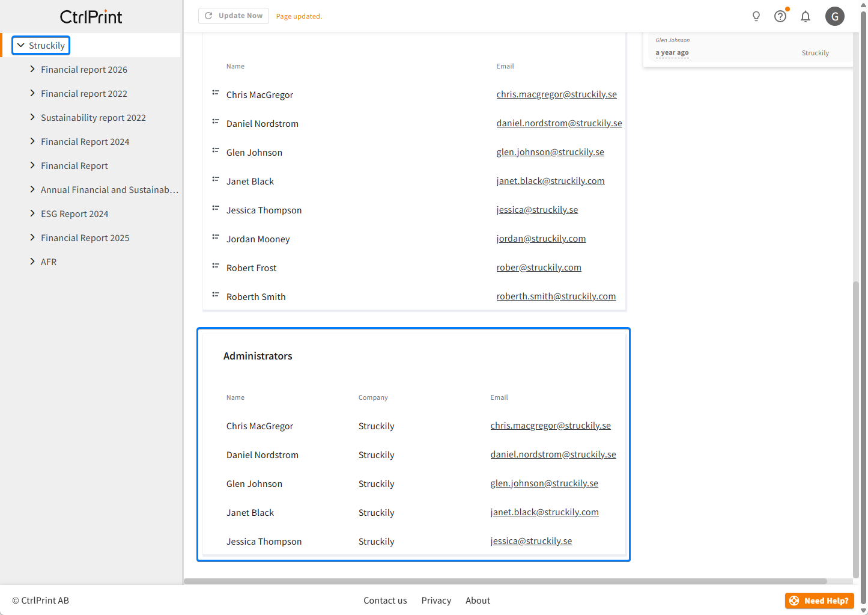Screen dimensions: 868x615
Task: Click the list icon beside Chris MacGregor
Action: [216, 93]
